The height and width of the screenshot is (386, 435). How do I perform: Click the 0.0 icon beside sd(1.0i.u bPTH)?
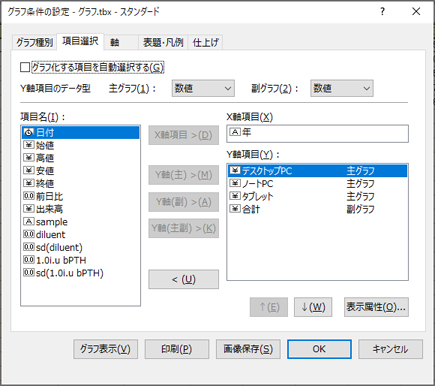pyautogui.click(x=29, y=273)
